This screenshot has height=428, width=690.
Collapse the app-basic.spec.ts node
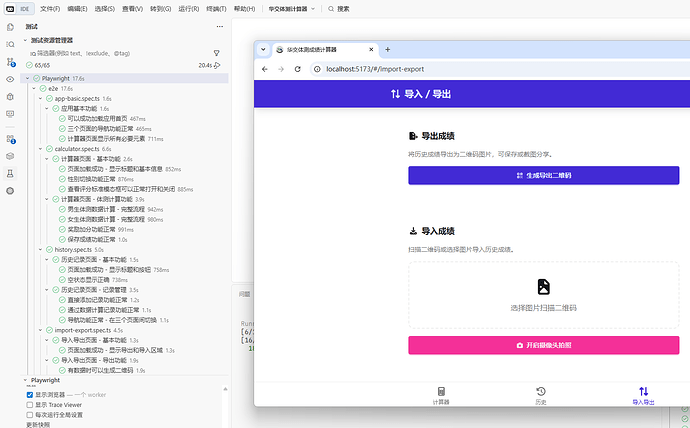click(40, 99)
